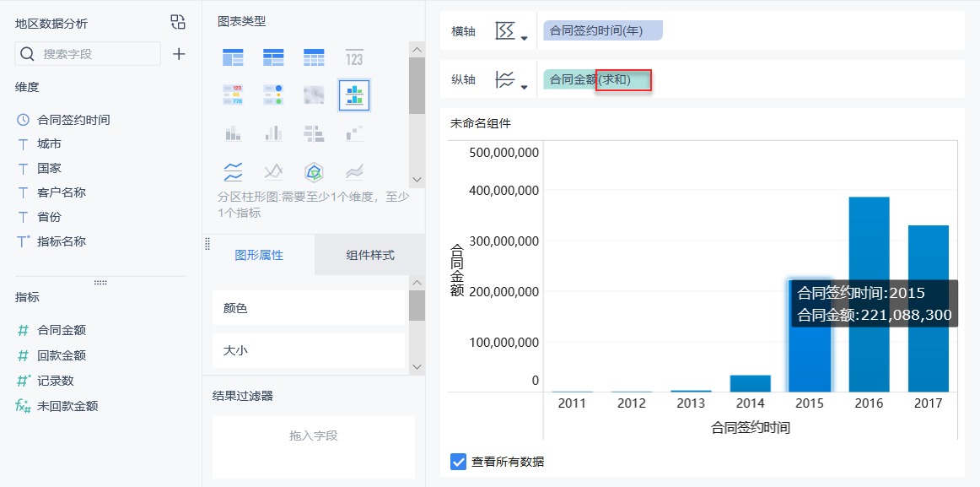Click the clock icon of 合同签约时间

click(x=23, y=119)
